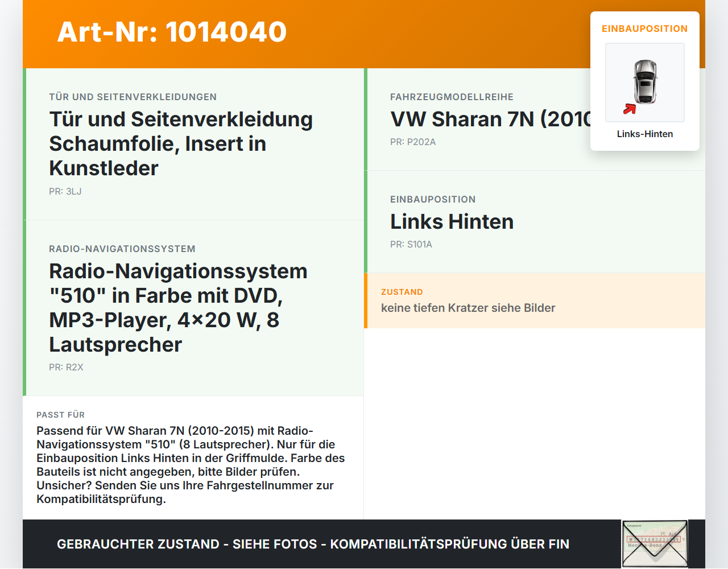Click the ZUSTAND label
The image size is (728, 569).
click(402, 292)
